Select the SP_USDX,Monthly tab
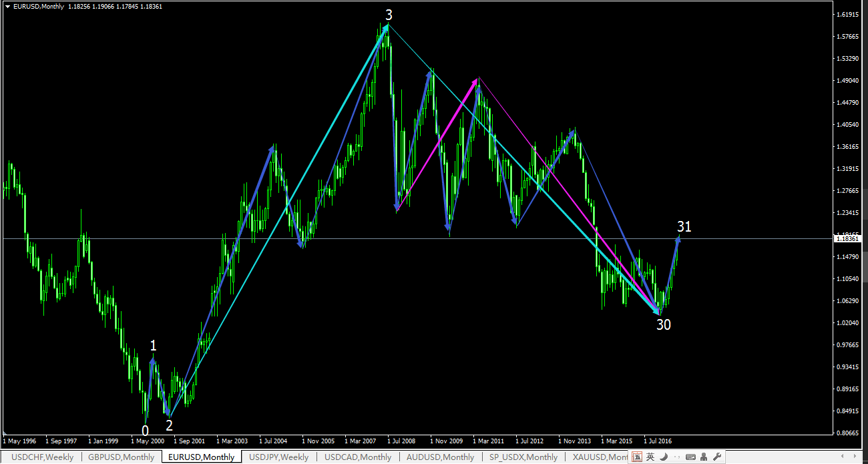The image size is (868, 464). (523, 457)
